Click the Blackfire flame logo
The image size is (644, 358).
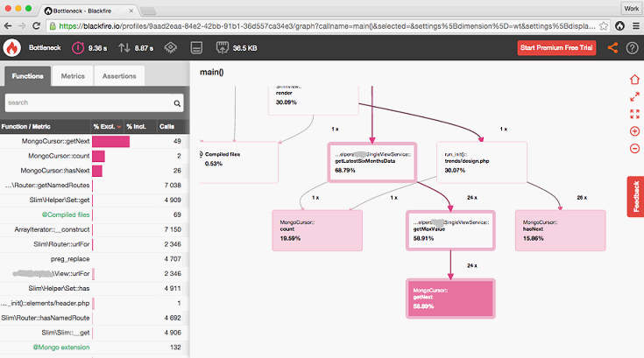(x=13, y=48)
